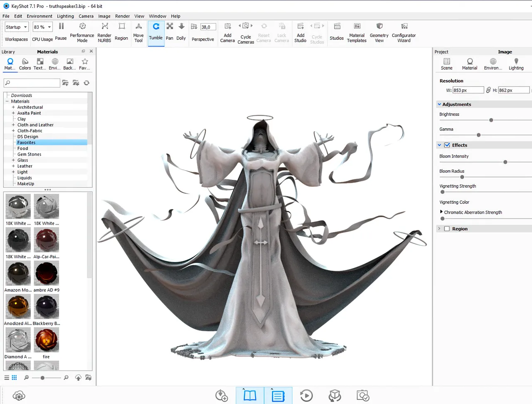Viewport: 532px width, 404px height.
Task: Click the library search field
Action: pos(32,83)
